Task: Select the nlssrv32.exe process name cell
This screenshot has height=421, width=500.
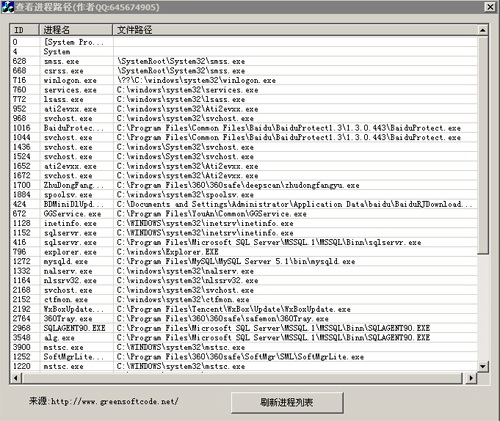Action: 70,280
